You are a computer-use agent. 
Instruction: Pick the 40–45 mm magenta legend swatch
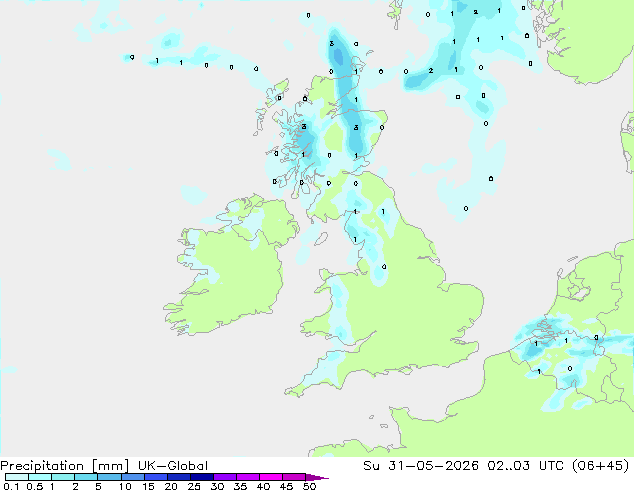(271, 477)
